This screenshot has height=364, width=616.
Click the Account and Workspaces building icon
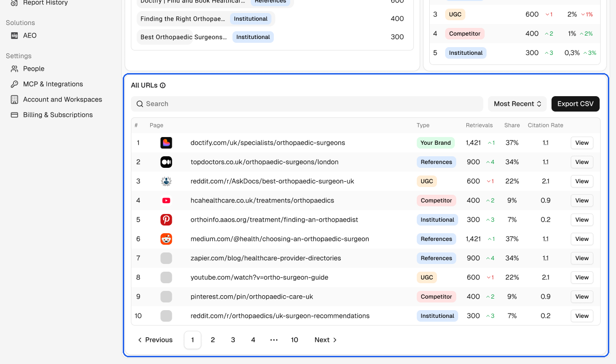click(14, 100)
